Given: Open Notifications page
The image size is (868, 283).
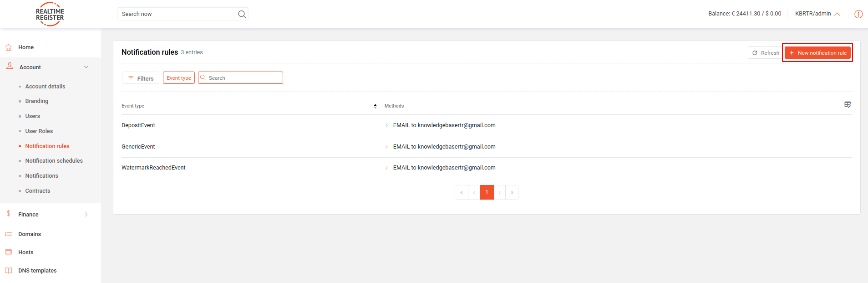Looking at the screenshot, I should click(x=42, y=176).
